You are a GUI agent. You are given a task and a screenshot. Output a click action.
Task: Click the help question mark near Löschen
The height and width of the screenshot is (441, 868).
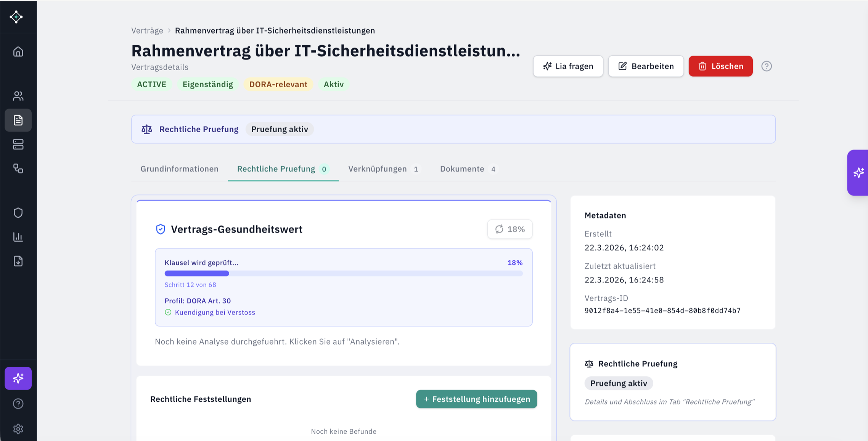[x=766, y=66]
